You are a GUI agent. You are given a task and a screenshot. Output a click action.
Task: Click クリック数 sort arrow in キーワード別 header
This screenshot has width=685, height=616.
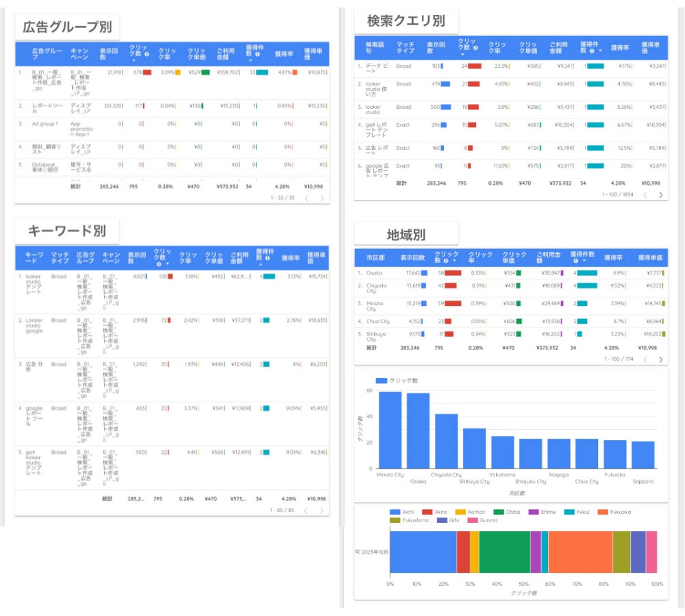[167, 264]
